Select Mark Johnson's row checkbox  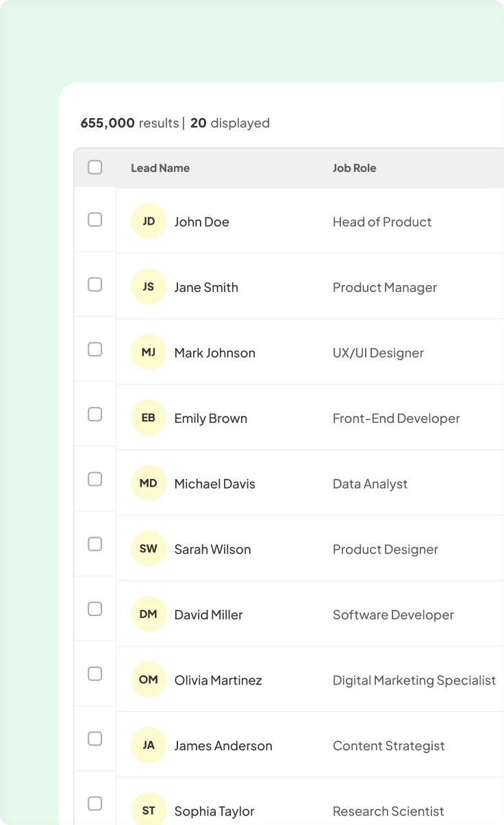[x=95, y=349]
